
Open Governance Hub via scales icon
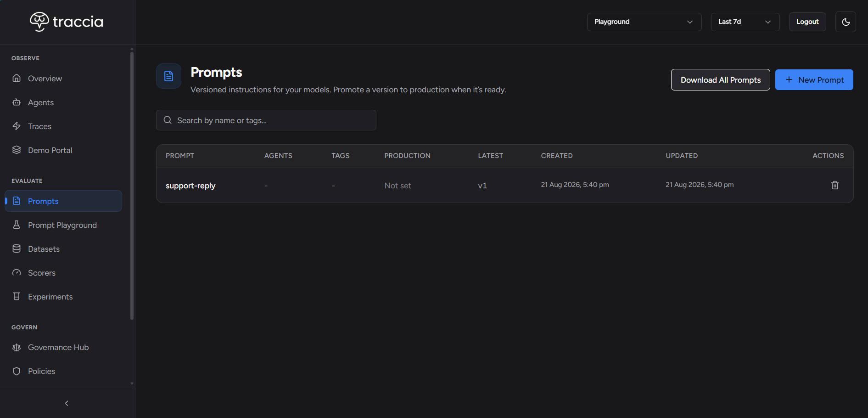[17, 347]
